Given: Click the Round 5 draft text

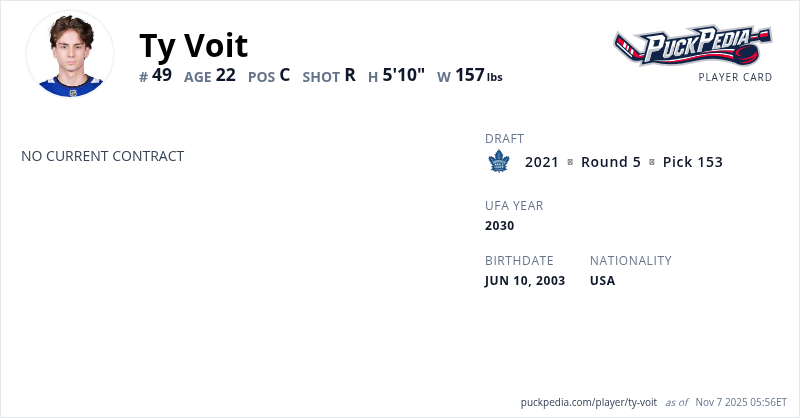Looking at the screenshot, I should point(611,162).
